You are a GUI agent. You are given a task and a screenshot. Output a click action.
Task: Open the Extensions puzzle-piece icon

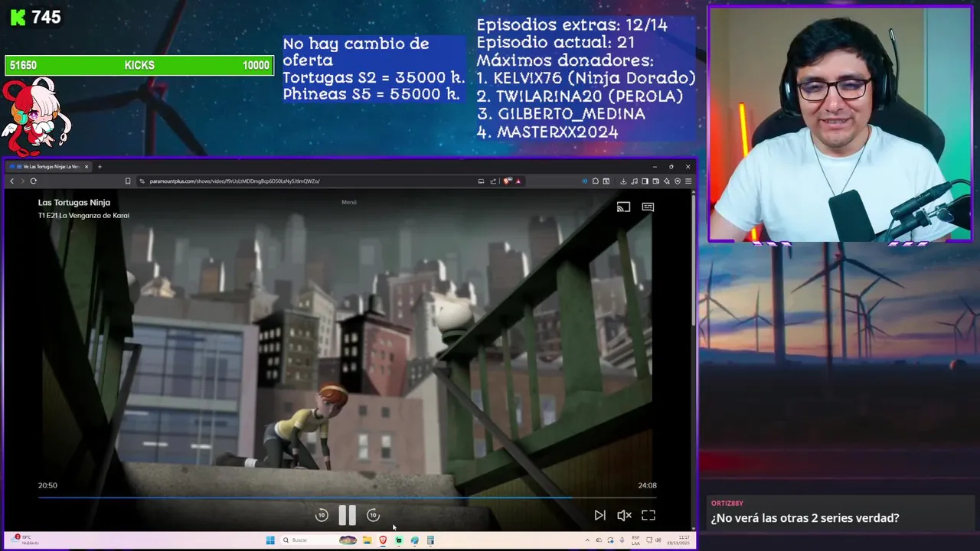pyautogui.click(x=596, y=181)
